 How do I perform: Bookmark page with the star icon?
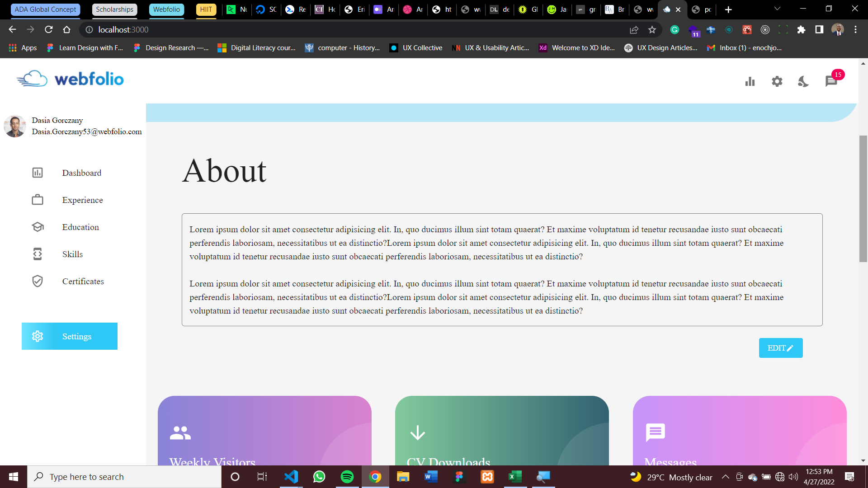point(652,29)
